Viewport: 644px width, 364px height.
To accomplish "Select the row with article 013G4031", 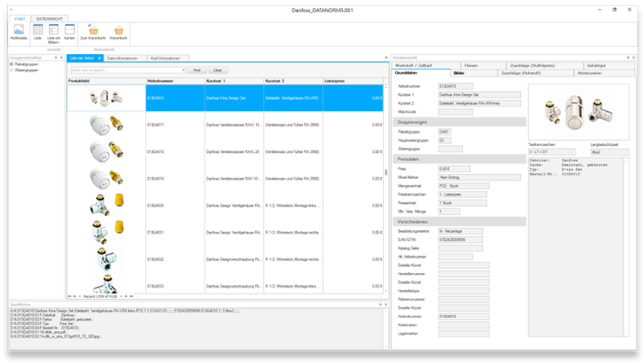I will (225, 233).
